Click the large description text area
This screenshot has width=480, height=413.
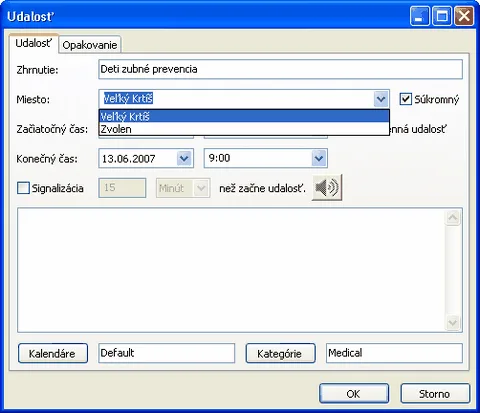[231, 270]
